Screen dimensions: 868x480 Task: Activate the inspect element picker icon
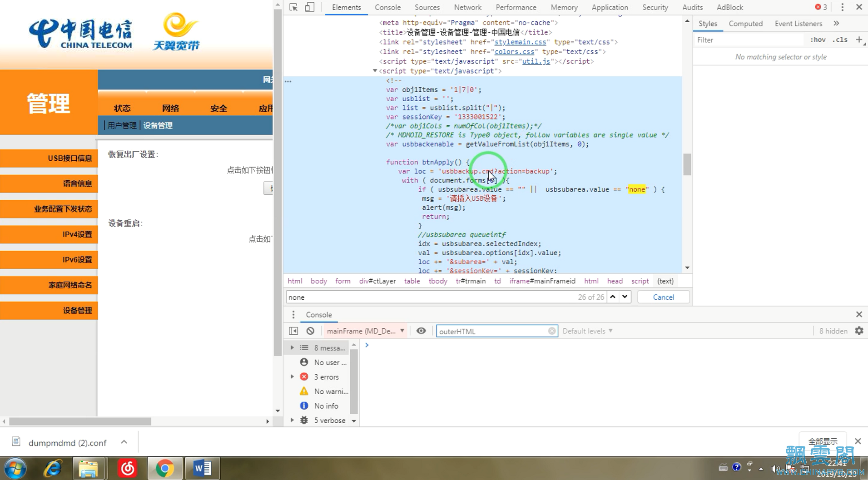pyautogui.click(x=293, y=7)
